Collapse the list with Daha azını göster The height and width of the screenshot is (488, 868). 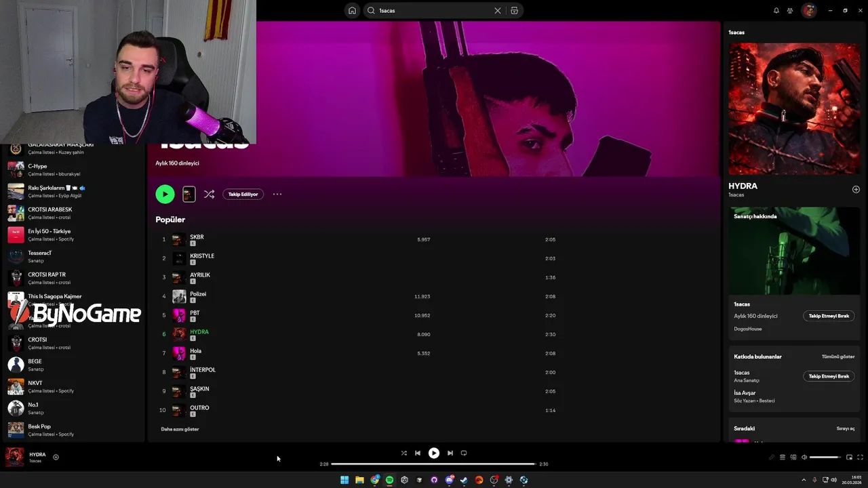point(180,429)
